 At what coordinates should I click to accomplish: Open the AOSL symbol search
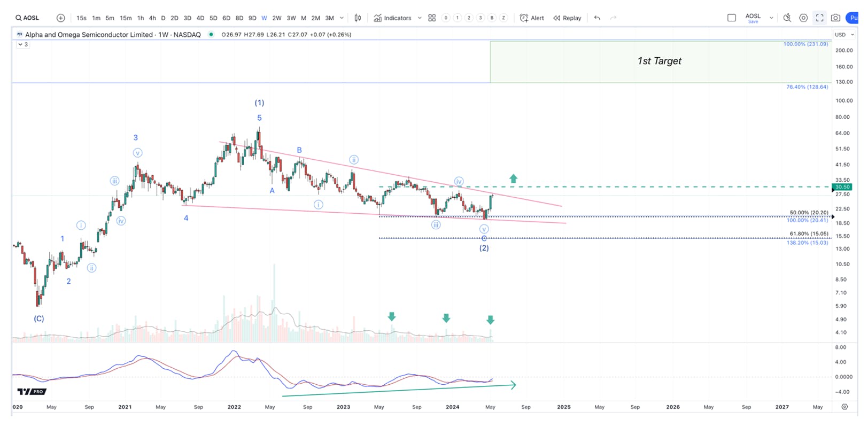coord(27,18)
